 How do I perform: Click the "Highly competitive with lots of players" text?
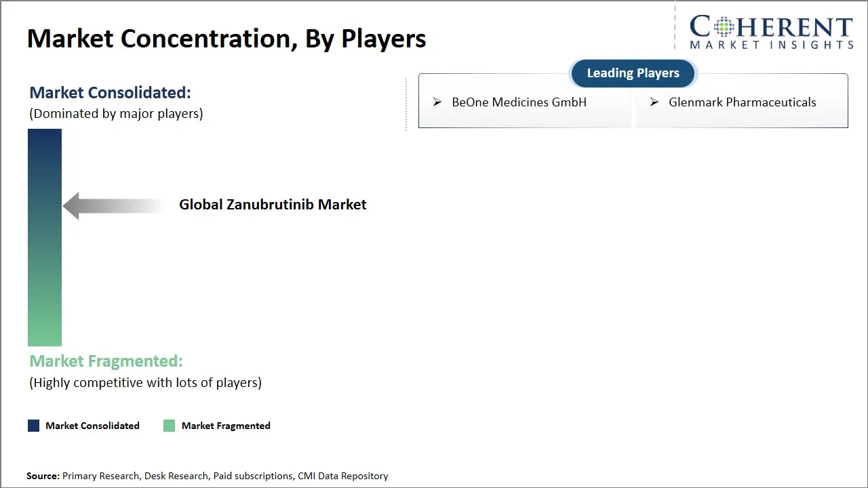click(145, 382)
